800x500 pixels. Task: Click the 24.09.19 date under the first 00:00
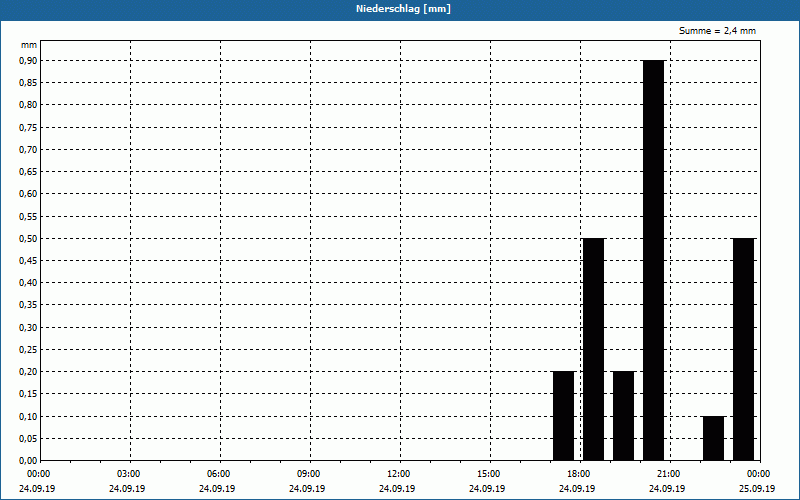coord(38,489)
